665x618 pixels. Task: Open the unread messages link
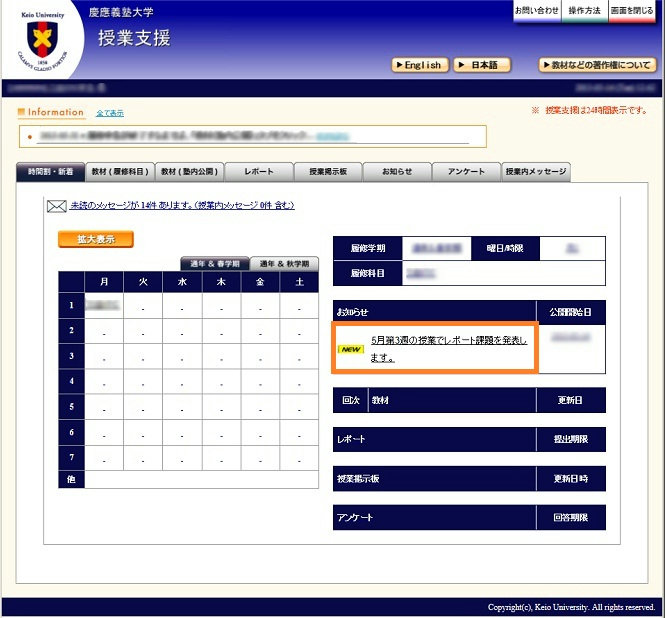pos(182,206)
